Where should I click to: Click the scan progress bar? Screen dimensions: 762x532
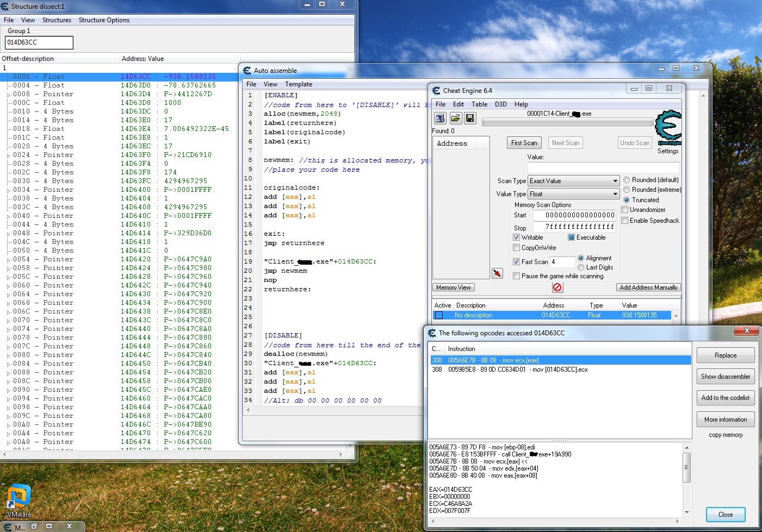coord(567,122)
